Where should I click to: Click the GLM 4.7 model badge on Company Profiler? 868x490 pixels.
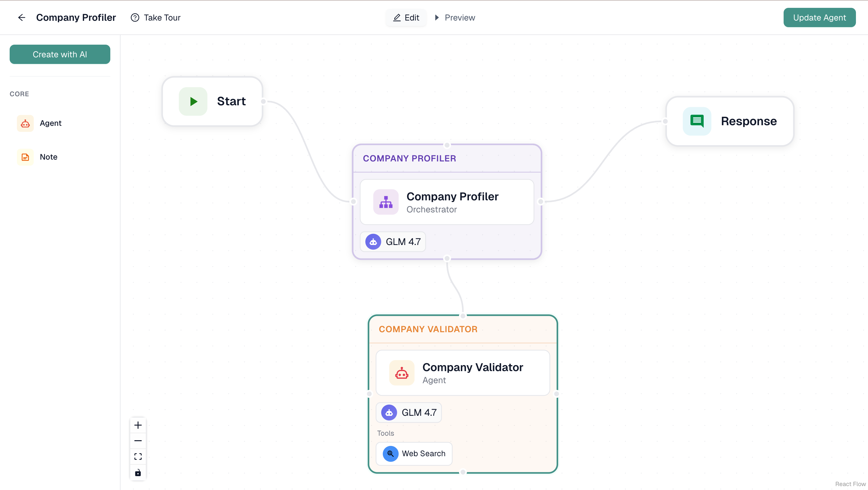pyautogui.click(x=393, y=241)
